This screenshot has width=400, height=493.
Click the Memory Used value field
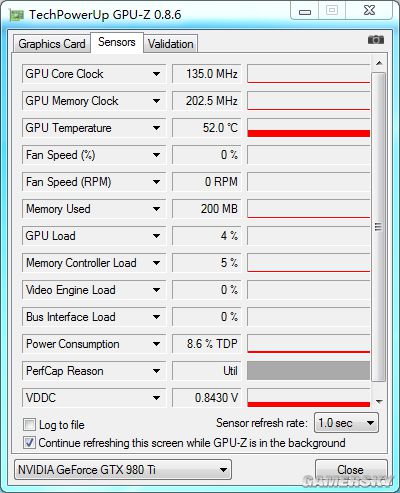pyautogui.click(x=206, y=209)
